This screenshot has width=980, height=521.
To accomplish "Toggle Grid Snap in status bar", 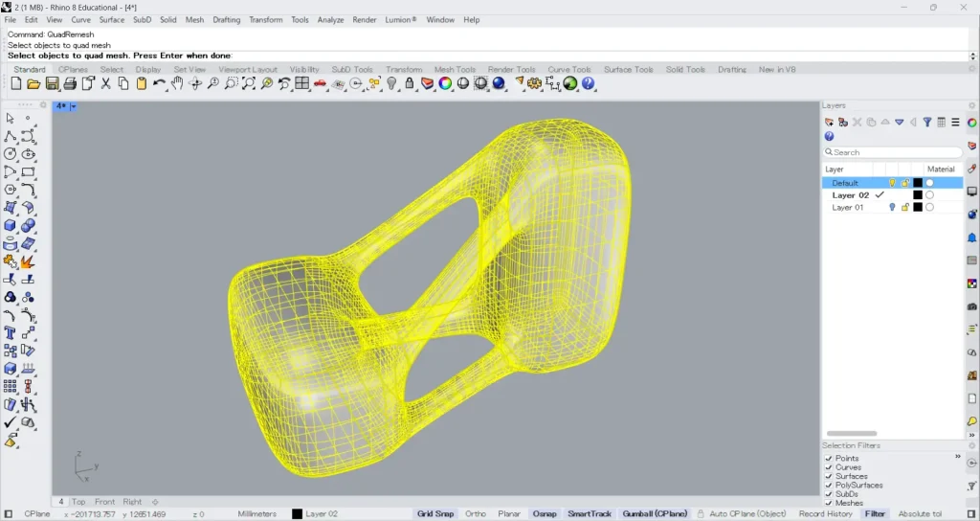I will pyautogui.click(x=435, y=514).
